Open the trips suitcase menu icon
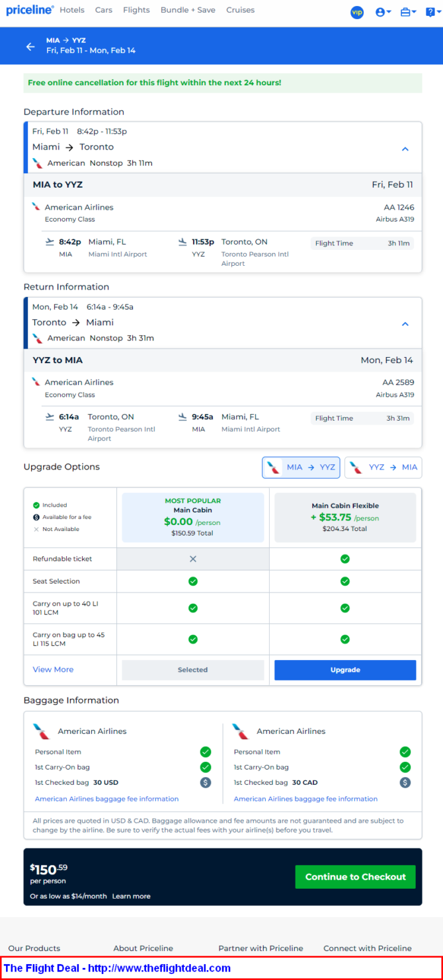 pyautogui.click(x=408, y=12)
